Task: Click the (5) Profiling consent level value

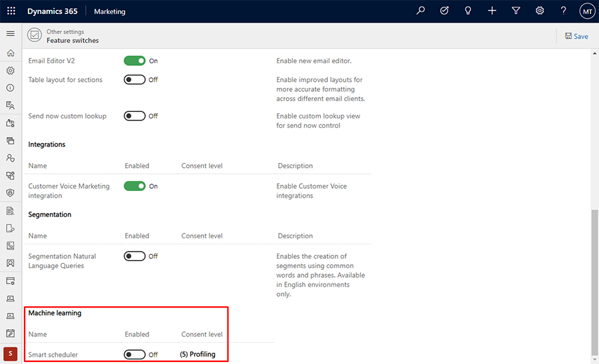Action: tap(198, 354)
